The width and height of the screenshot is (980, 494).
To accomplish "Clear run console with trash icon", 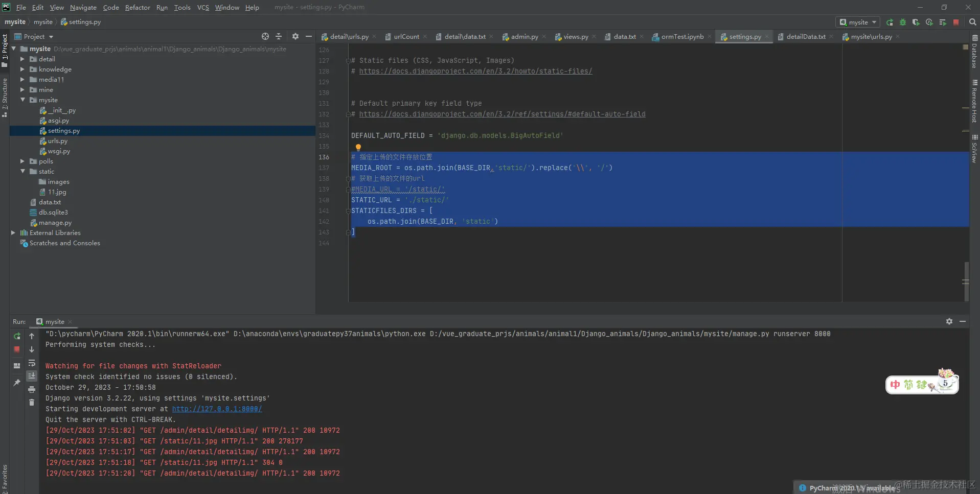I will (x=32, y=403).
